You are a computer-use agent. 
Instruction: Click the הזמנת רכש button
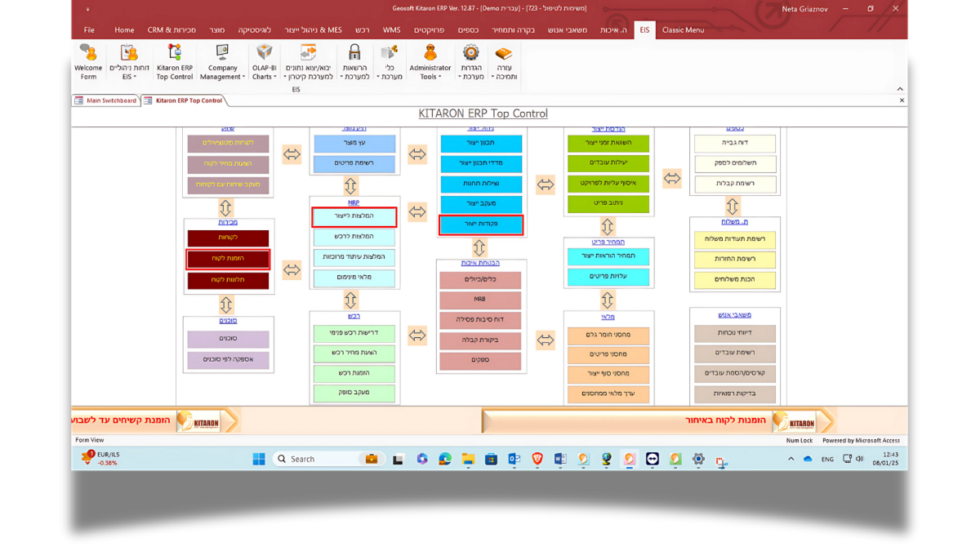point(354,374)
